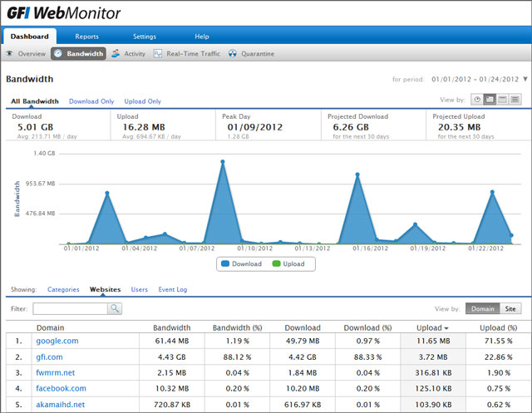
Task: Click into the Filter text field
Action: [x=70, y=308]
